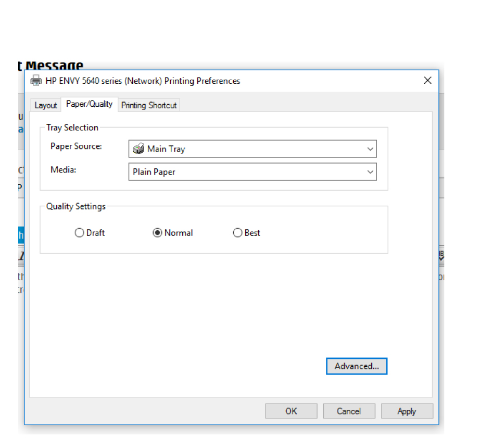Image resolution: width=480 pixels, height=448 pixels.
Task: Click the Tray Selection group label
Action: point(72,128)
